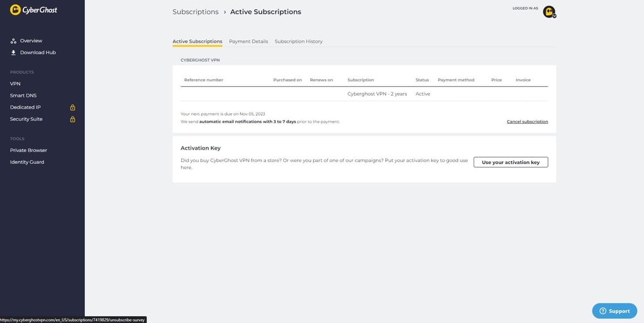Click the lock icon beside Dedicated IP

point(73,107)
